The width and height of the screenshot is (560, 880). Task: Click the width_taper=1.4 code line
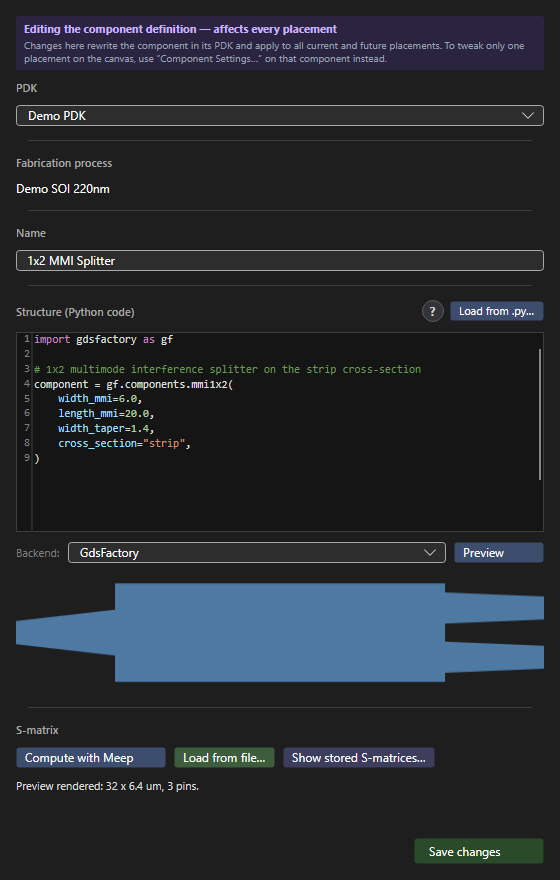pyautogui.click(x=106, y=428)
